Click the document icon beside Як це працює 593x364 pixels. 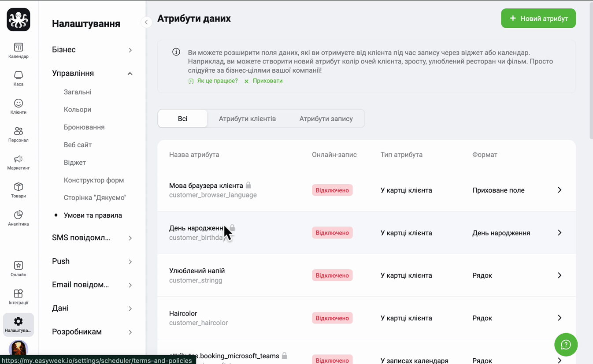(x=191, y=81)
